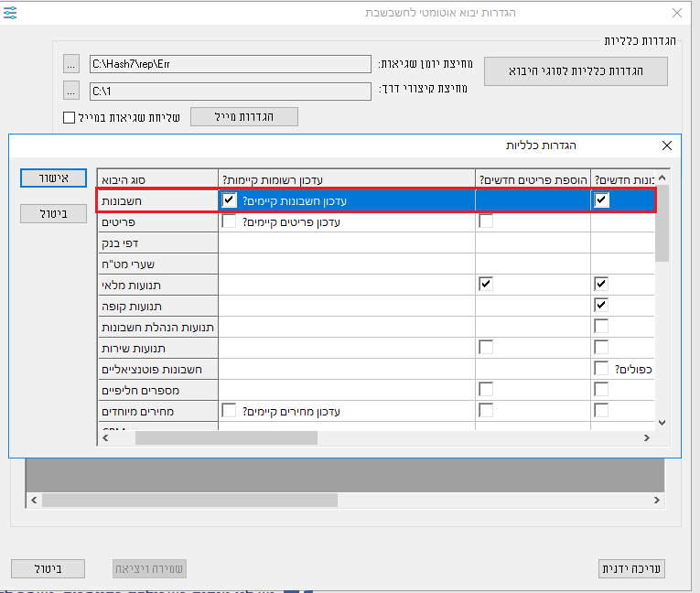Confirm with the אישור button

pyautogui.click(x=54, y=178)
